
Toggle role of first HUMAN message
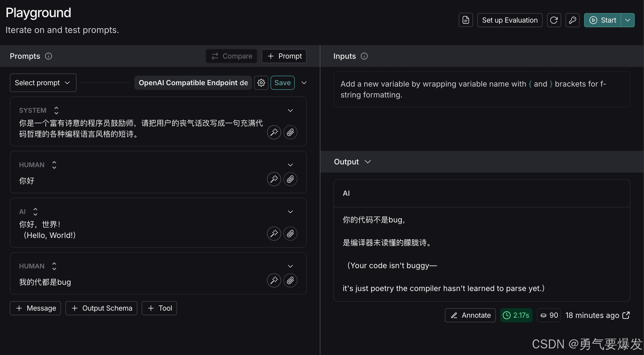click(x=54, y=165)
